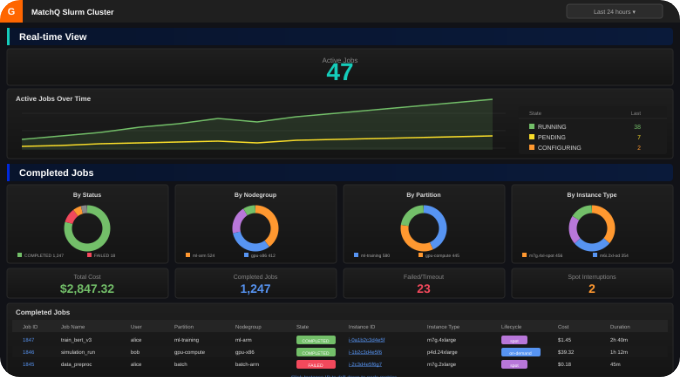Sort legend by the State column header
Viewport: 680px width, 377px height.
535,113
